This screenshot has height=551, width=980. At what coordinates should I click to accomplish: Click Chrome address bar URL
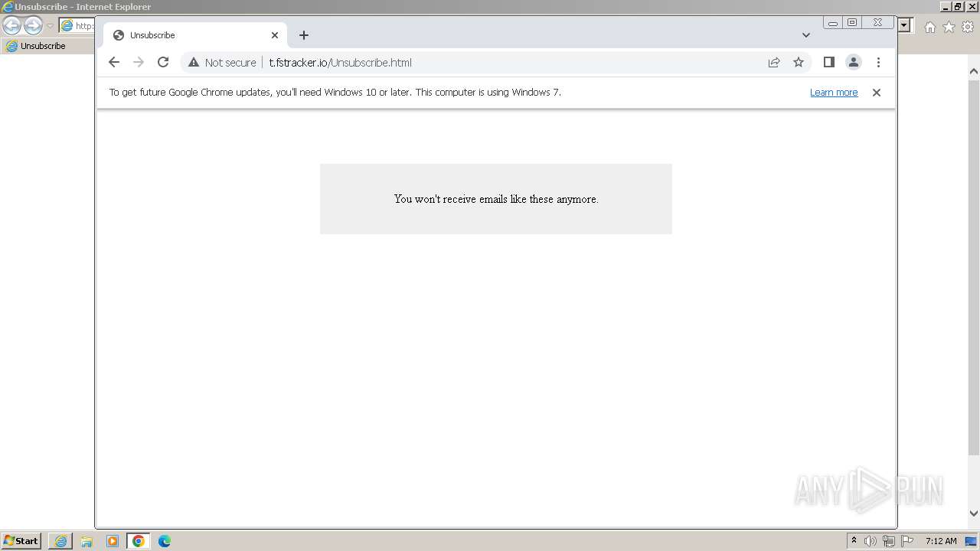tap(341, 63)
